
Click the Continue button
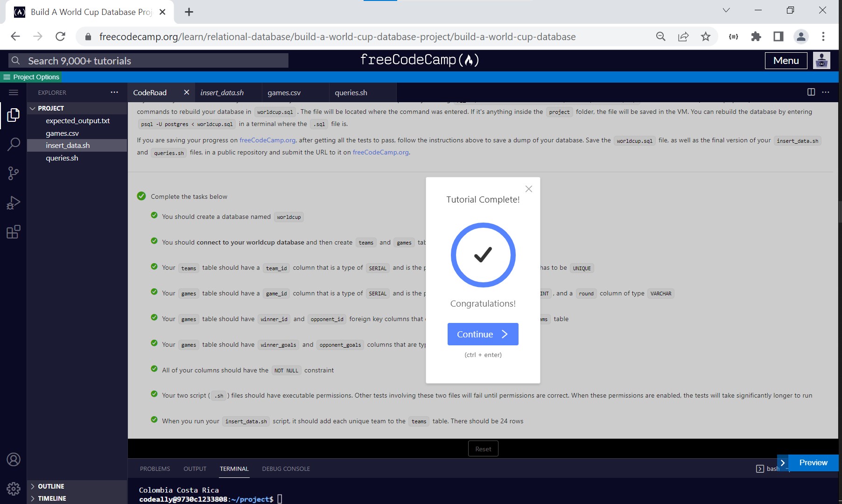483,334
